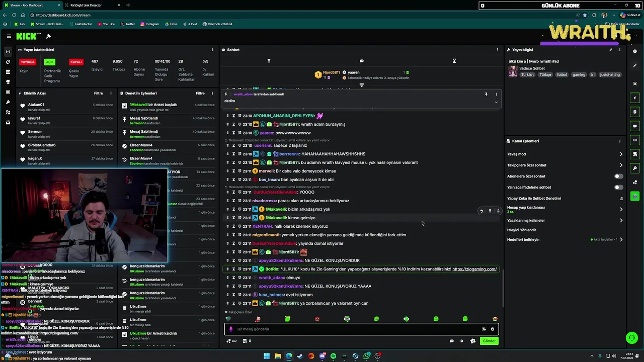Toggle Yalnızca ifadelerle sohbet switch
644x362 pixels.
[x=618, y=188]
